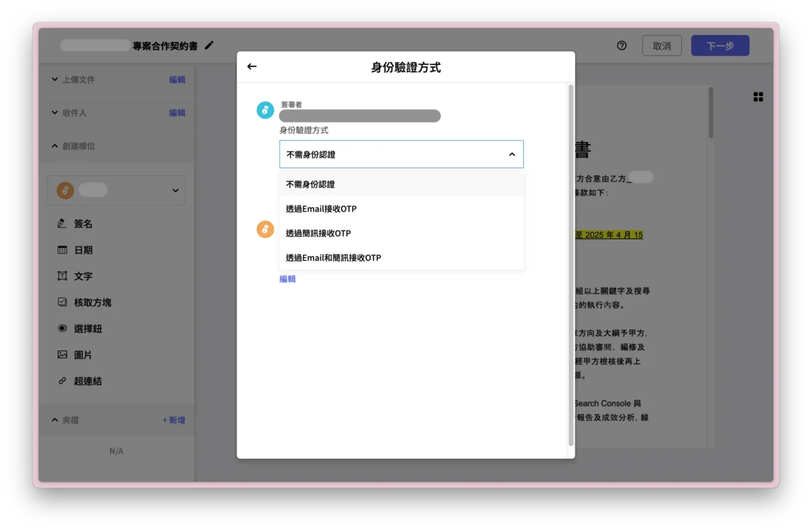This screenshot has height=531, width=812.
Task: Click the grid view icon above the document
Action: pos(758,97)
